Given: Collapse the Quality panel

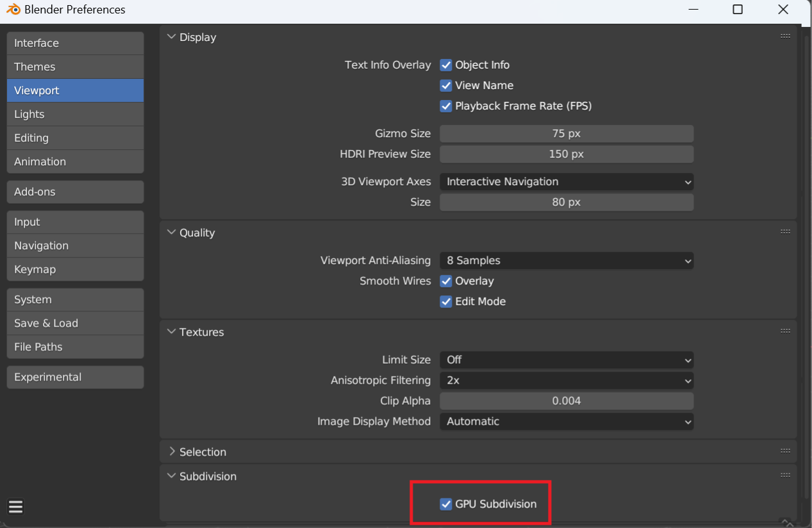Looking at the screenshot, I should [171, 233].
